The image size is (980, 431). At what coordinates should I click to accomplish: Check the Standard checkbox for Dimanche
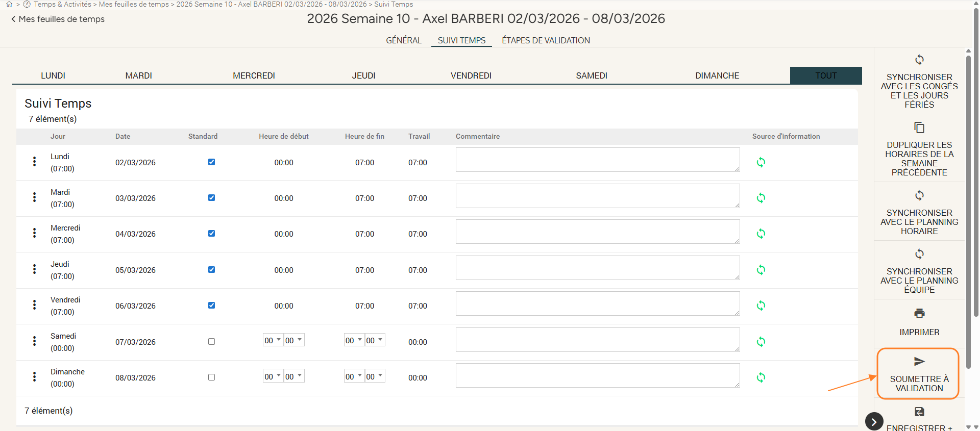211,377
